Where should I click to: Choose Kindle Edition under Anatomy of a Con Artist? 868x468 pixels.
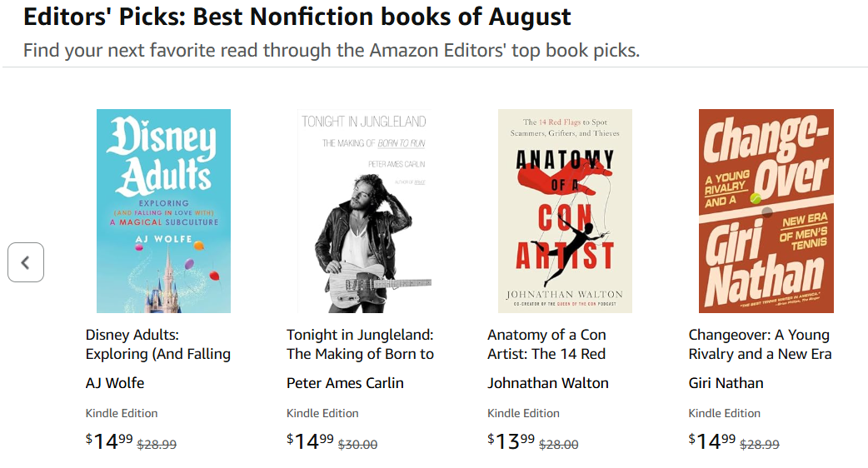click(x=523, y=413)
